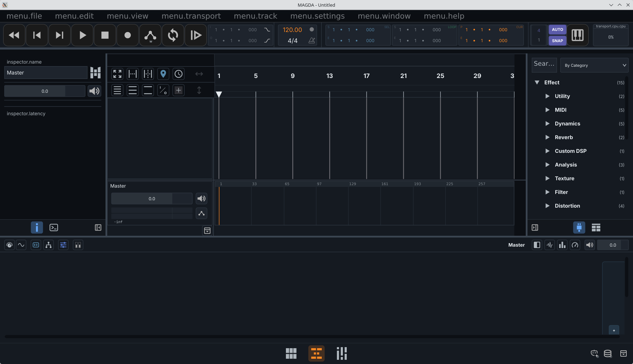
Task: Stop playback with the Stop button
Action: click(105, 35)
